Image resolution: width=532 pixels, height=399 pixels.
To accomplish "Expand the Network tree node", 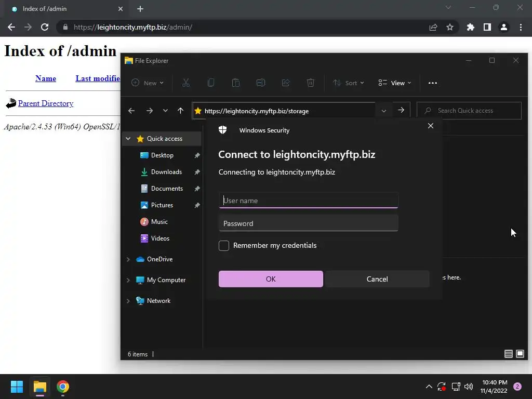I will tap(128, 301).
